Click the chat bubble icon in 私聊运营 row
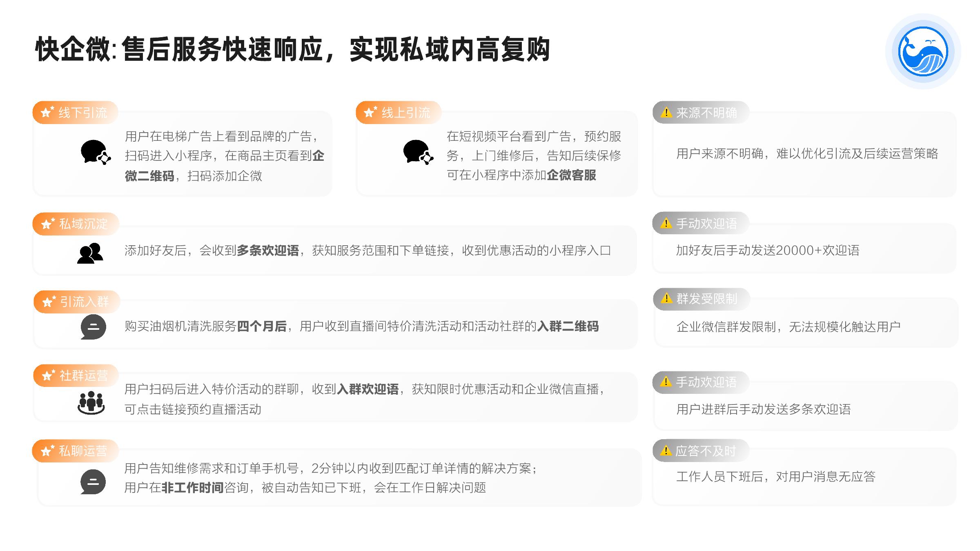Image resolution: width=980 pixels, height=551 pixels. pyautogui.click(x=93, y=482)
